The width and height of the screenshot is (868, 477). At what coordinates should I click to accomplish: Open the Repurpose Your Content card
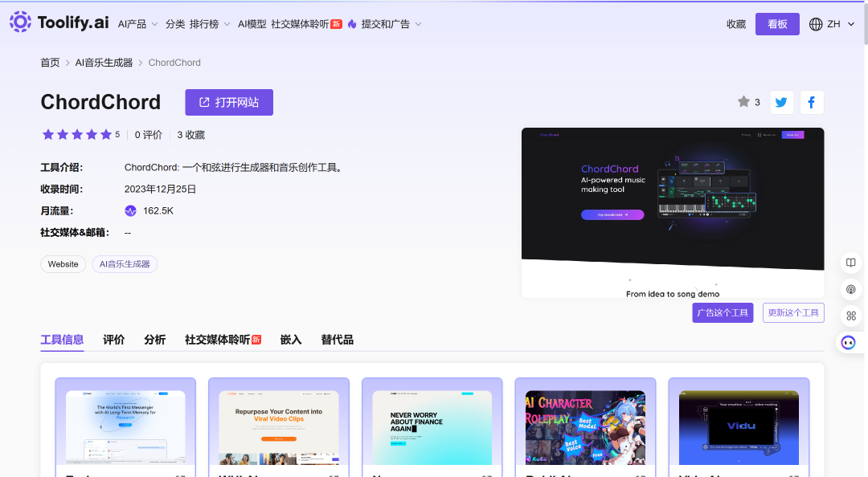click(x=279, y=427)
